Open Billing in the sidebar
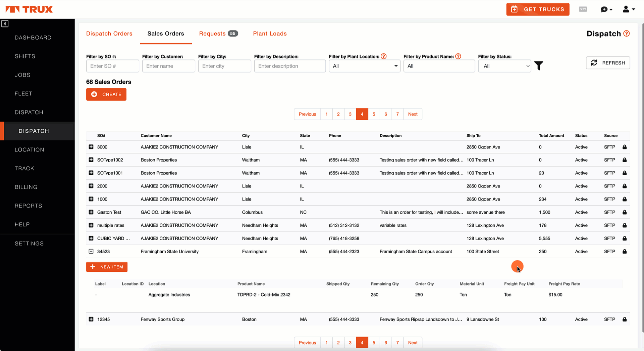Image resolution: width=644 pixels, height=351 pixels. pyautogui.click(x=26, y=187)
